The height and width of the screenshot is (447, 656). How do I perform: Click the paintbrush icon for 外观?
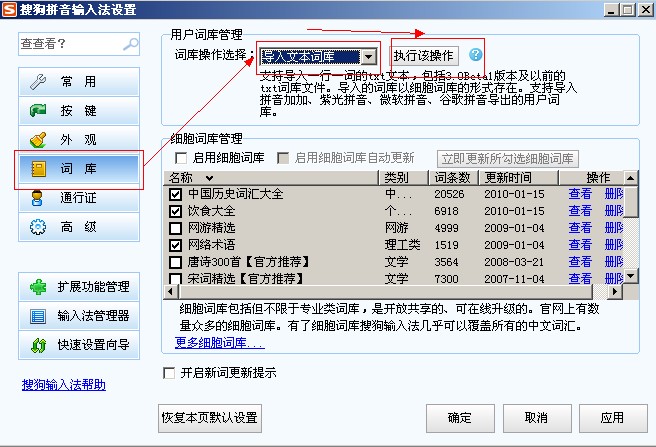click(x=38, y=140)
